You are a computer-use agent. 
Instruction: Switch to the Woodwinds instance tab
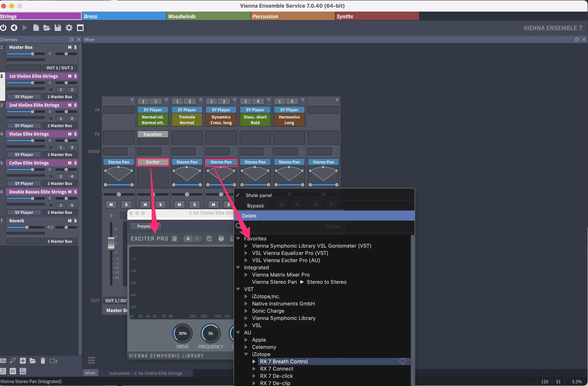coord(208,16)
